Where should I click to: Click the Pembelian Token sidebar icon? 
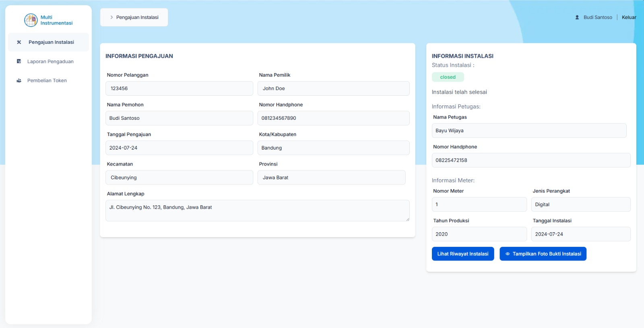tap(19, 80)
